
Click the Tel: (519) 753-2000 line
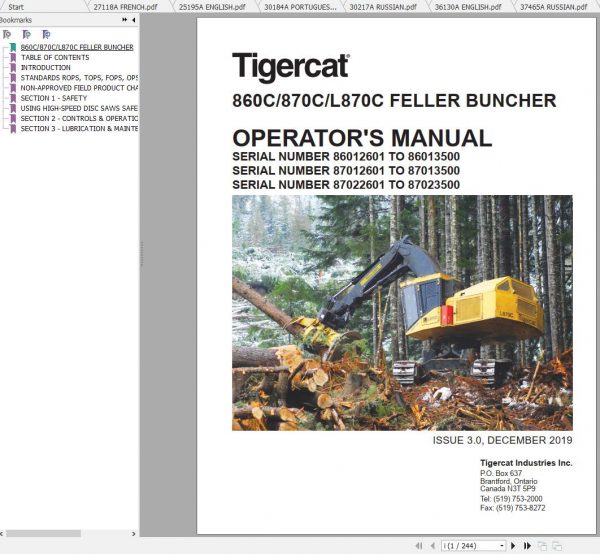(511, 499)
